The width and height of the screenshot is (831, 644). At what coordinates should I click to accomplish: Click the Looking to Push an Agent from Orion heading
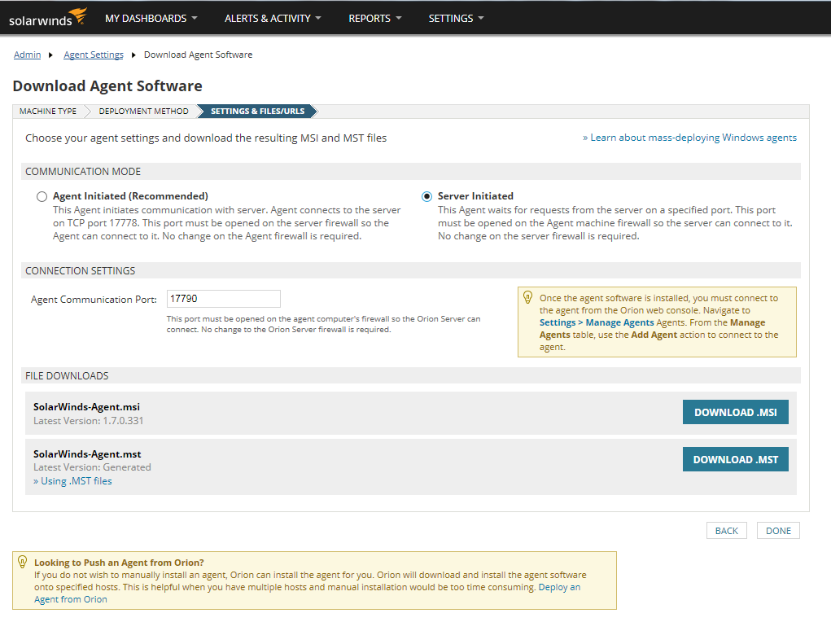click(x=119, y=563)
